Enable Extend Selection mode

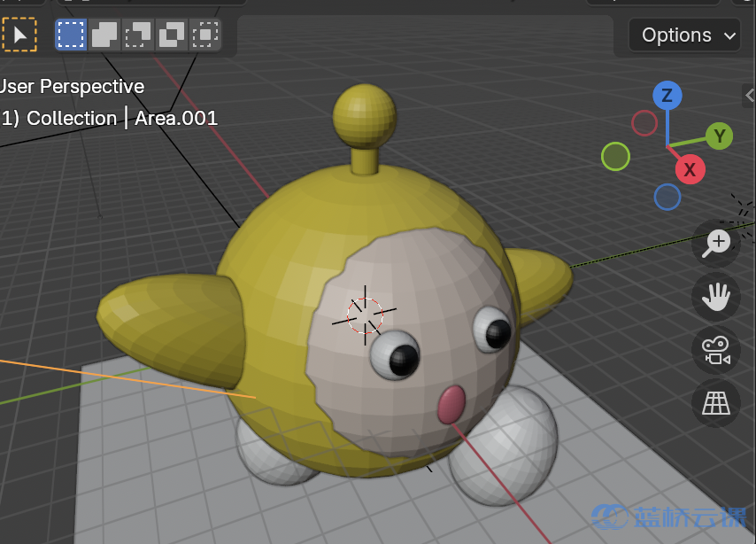point(104,35)
